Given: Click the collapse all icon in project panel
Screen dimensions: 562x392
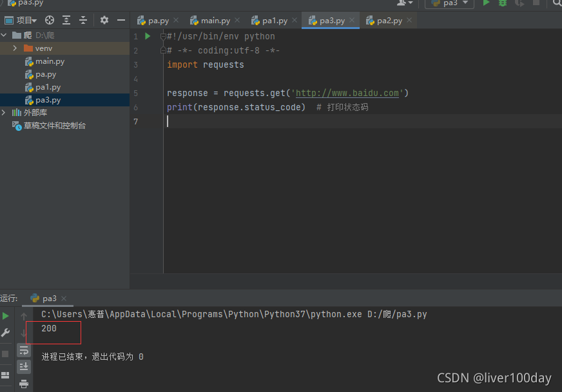Looking at the screenshot, I should point(83,20).
